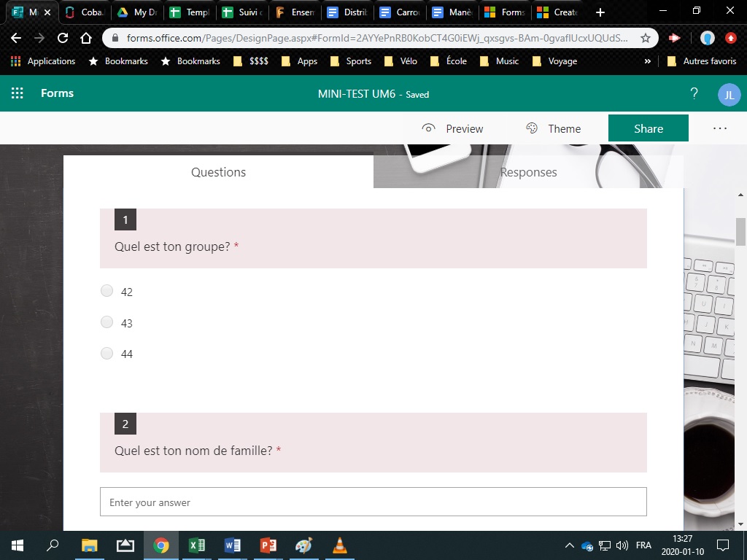
Task: Switch to the Coba browser tab
Action: pos(85,12)
